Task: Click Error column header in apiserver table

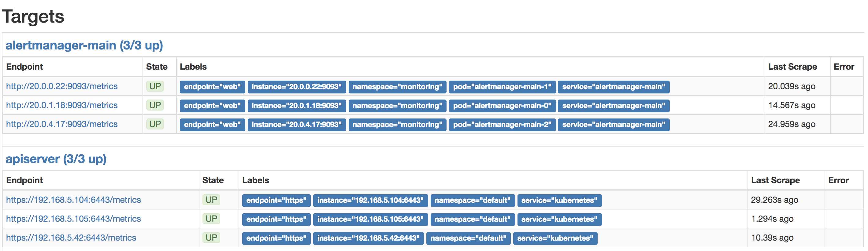Action: pyautogui.click(x=838, y=180)
